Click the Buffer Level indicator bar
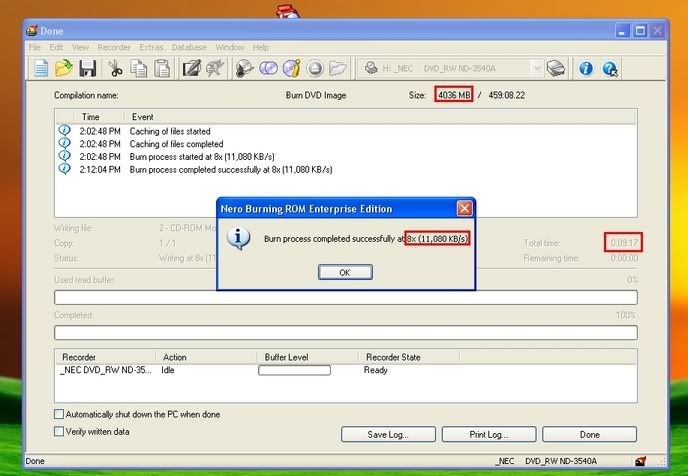Screen dimensions: 688x476 point(294,370)
